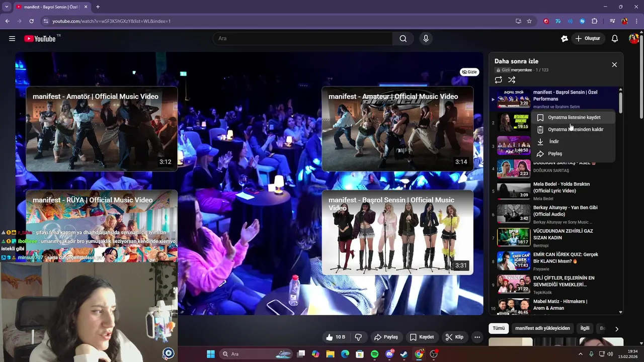
Task: Toggle playlist loop (repeat) icon
Action: [x=498, y=80]
